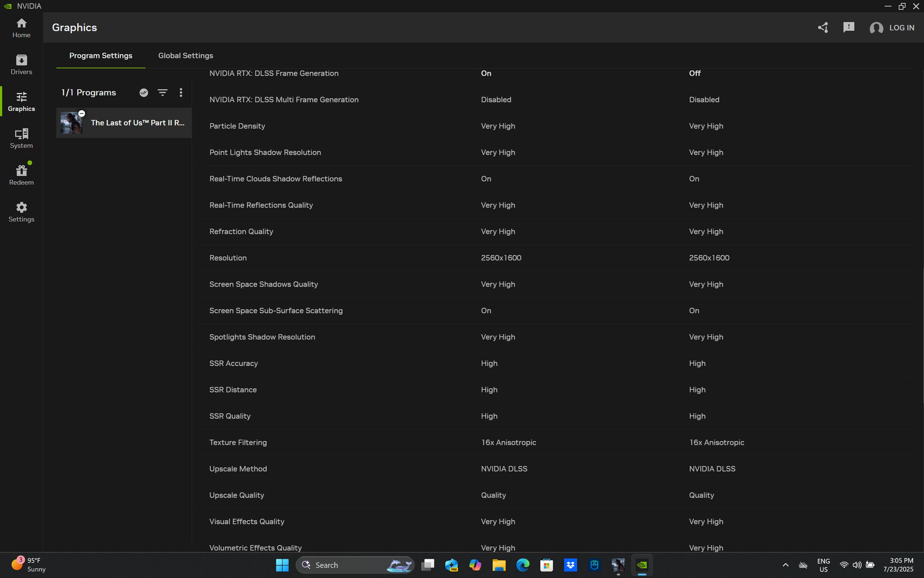Open The Last of Us taskbar icon

[x=618, y=565]
